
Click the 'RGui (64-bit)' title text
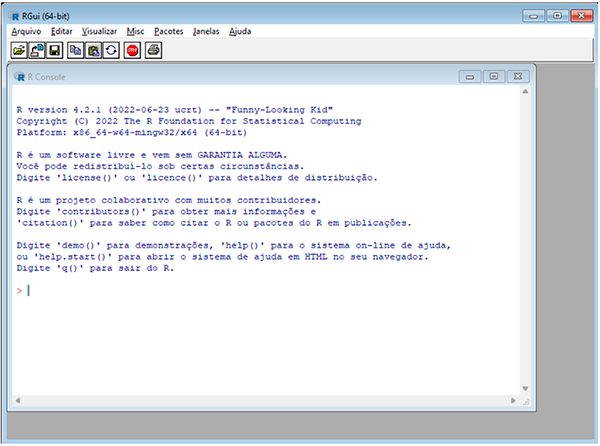click(46, 16)
